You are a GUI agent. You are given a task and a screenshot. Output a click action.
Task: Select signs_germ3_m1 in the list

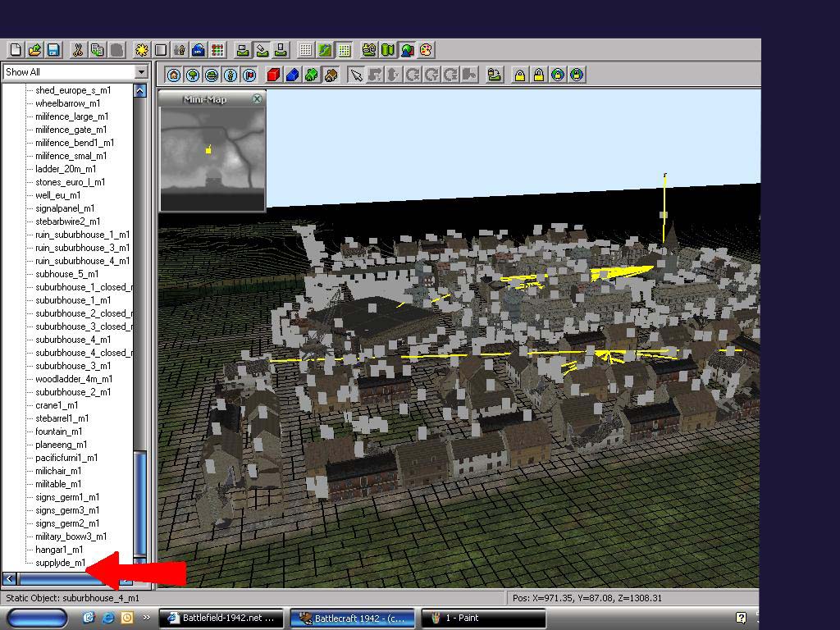click(x=67, y=510)
